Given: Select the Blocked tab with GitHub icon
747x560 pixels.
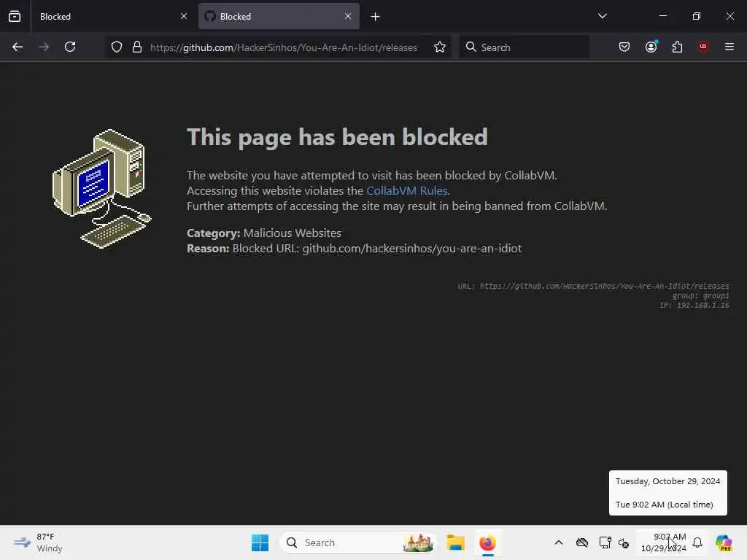Looking at the screenshot, I should (279, 16).
